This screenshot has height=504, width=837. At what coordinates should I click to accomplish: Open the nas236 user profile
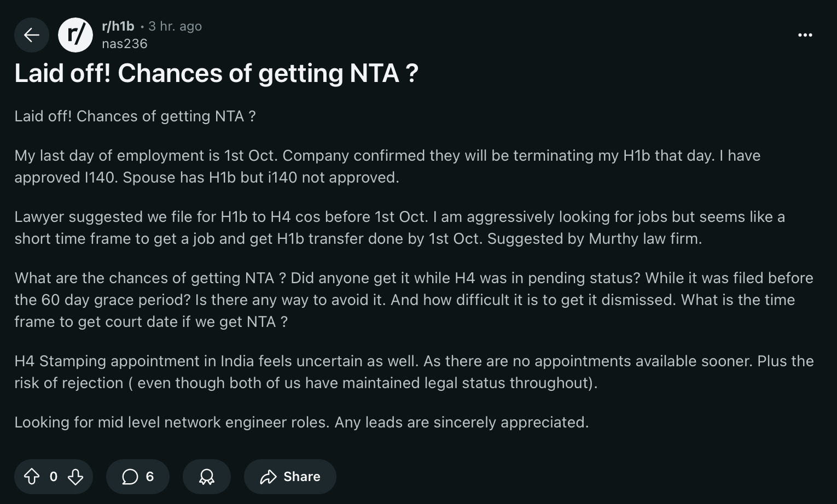coord(125,44)
